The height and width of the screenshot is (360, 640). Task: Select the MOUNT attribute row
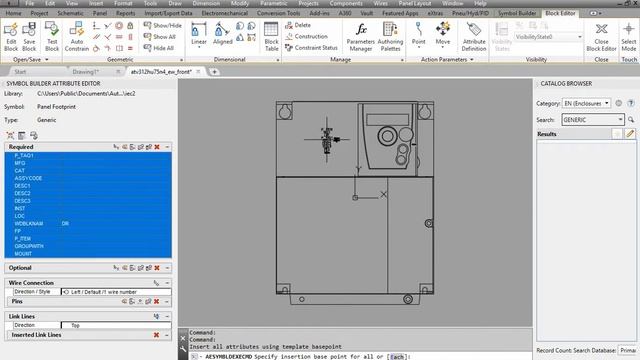tap(88, 254)
